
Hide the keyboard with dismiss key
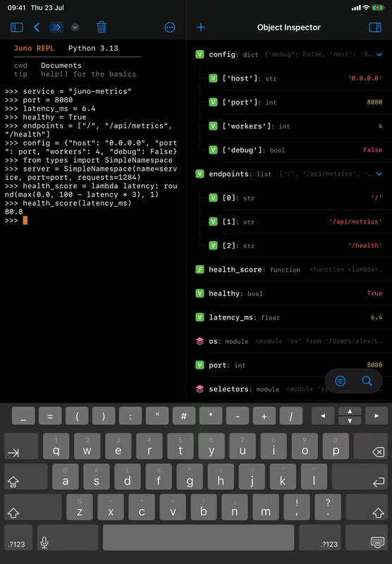point(367,537)
